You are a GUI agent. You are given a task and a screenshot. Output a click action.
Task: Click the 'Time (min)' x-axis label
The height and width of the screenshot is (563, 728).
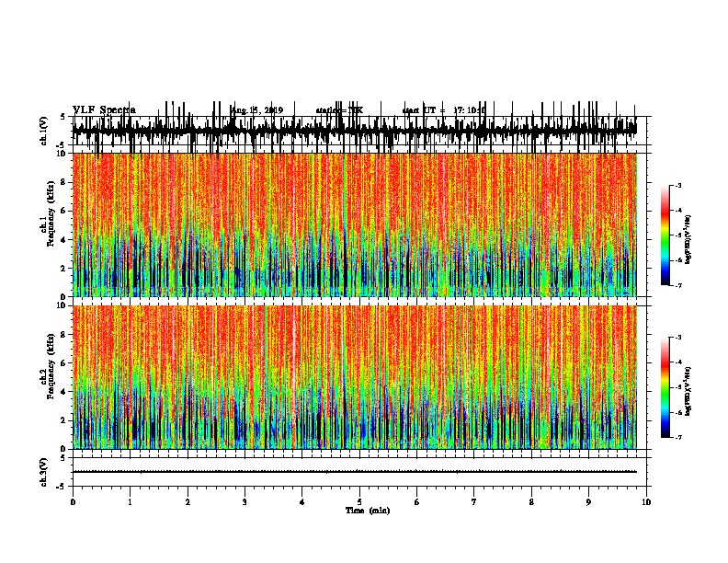[x=368, y=511]
